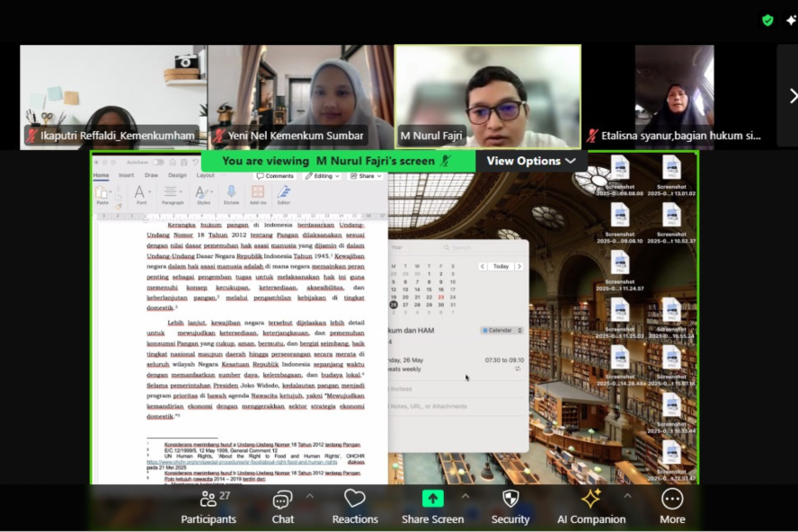Click the Dictate microphone icon in Word

(231, 193)
